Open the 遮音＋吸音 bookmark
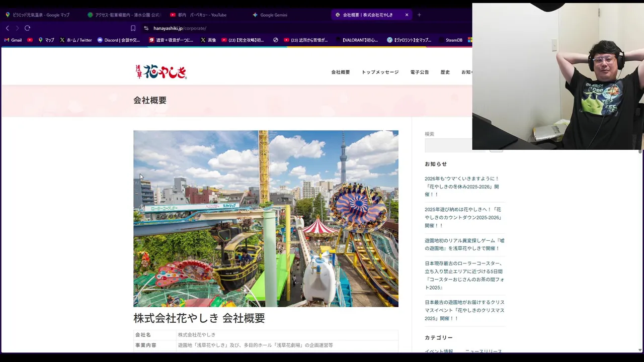 [x=171, y=40]
